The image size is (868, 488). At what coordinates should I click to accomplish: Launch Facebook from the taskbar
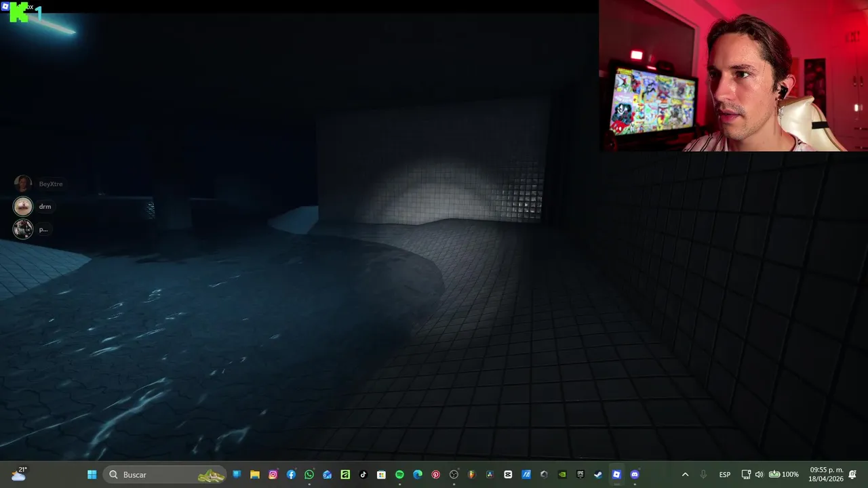(x=292, y=474)
